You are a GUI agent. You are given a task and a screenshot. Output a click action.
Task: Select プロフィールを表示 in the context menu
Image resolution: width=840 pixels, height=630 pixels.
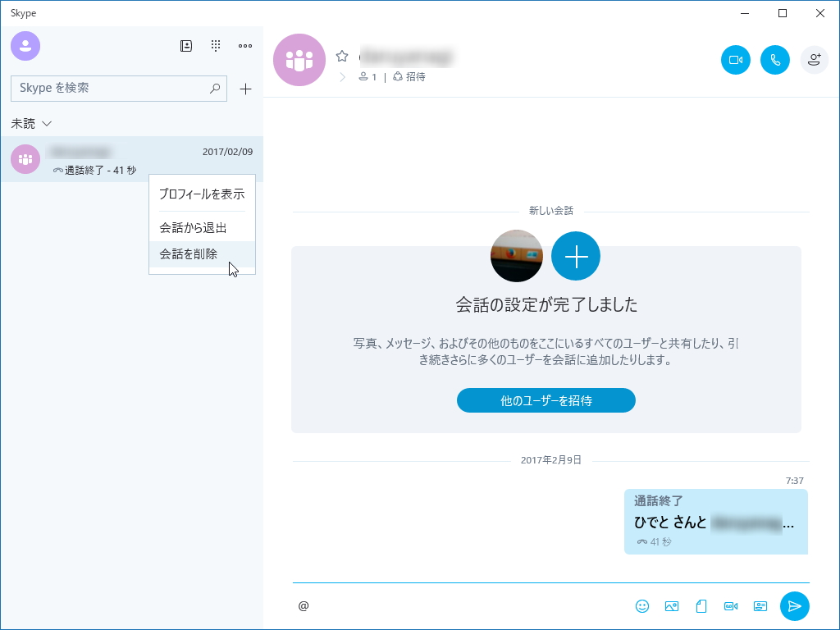pos(202,194)
